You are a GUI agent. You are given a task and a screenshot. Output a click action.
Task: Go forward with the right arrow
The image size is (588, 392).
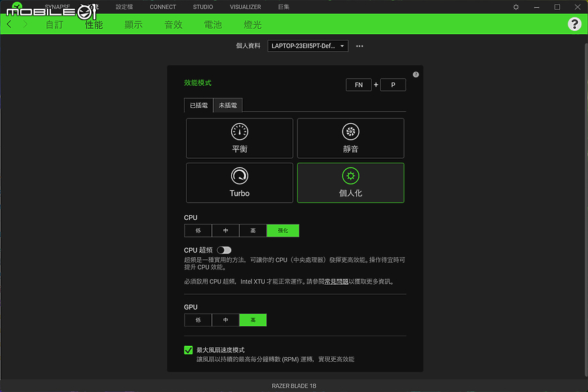(25, 24)
